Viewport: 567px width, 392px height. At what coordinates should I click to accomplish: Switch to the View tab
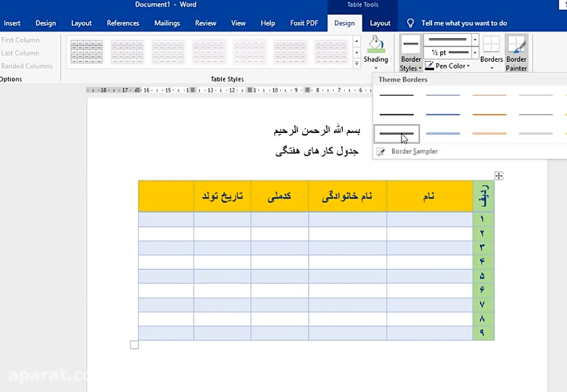[x=238, y=23]
